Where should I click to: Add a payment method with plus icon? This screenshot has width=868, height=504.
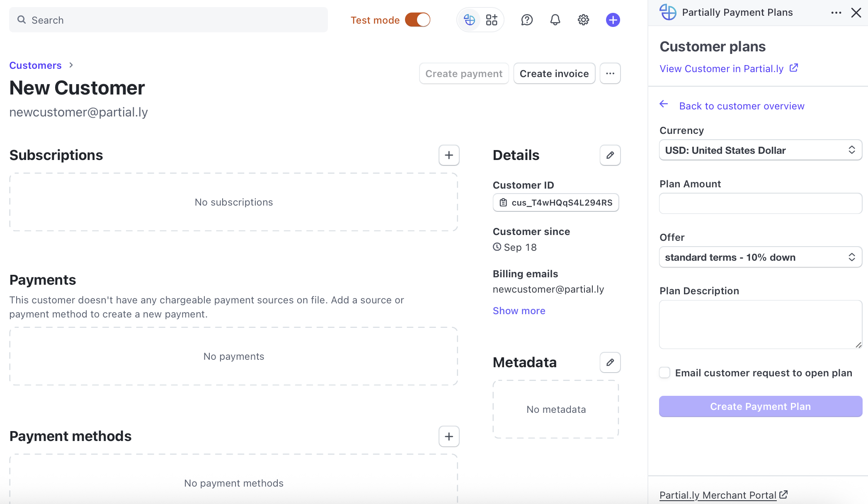point(449,436)
